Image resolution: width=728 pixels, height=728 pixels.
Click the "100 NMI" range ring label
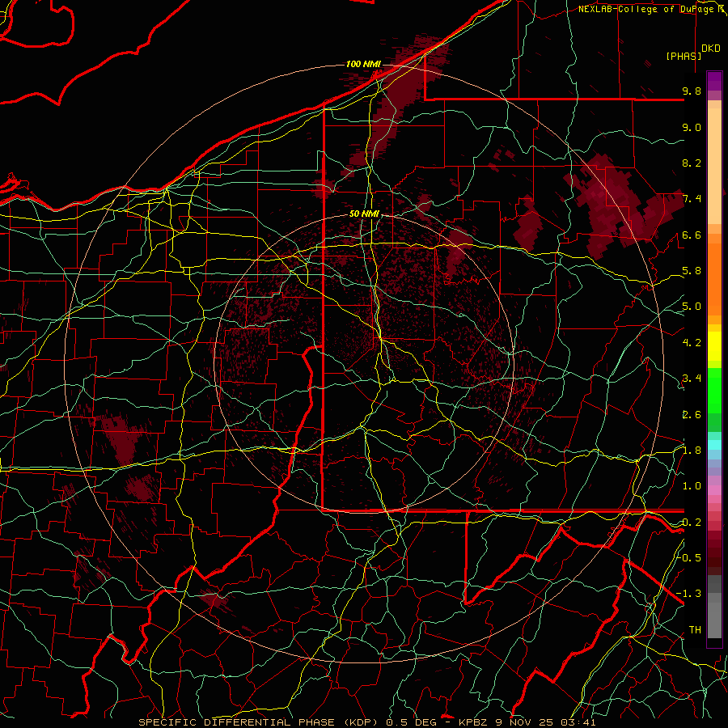click(363, 64)
